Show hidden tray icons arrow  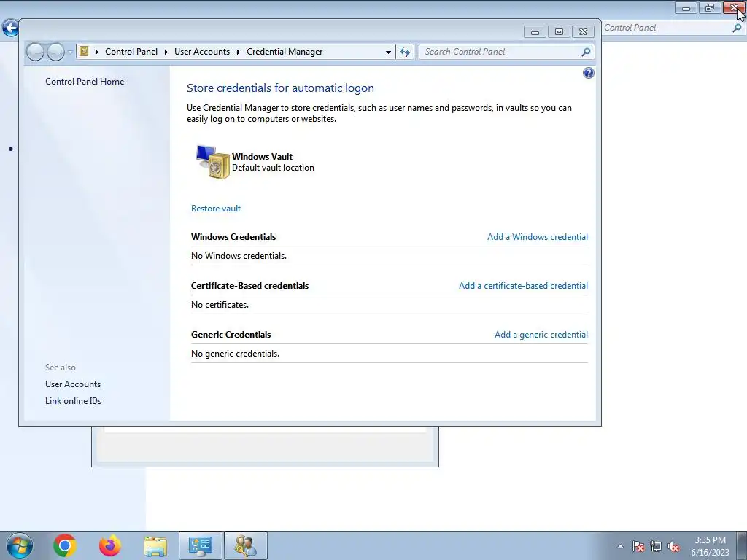(620, 546)
